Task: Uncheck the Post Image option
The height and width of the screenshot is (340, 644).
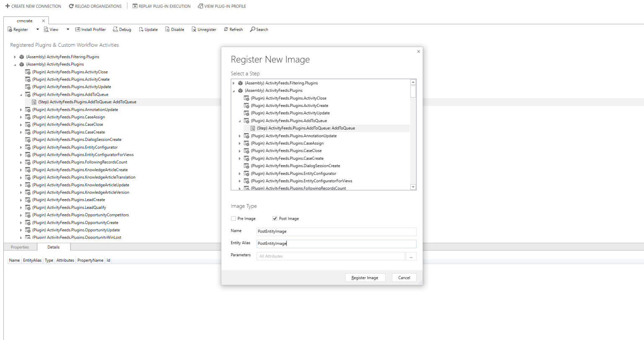Action: pyautogui.click(x=275, y=218)
